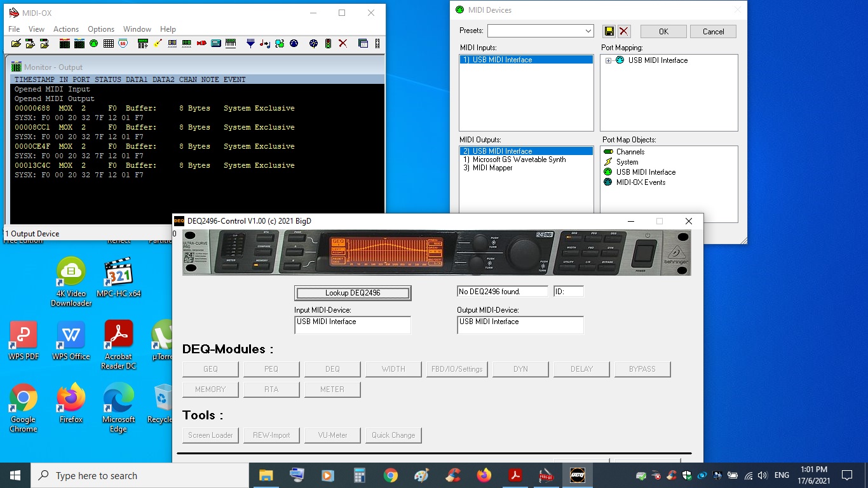Open the piano keyboard toolbar icon

231,44
